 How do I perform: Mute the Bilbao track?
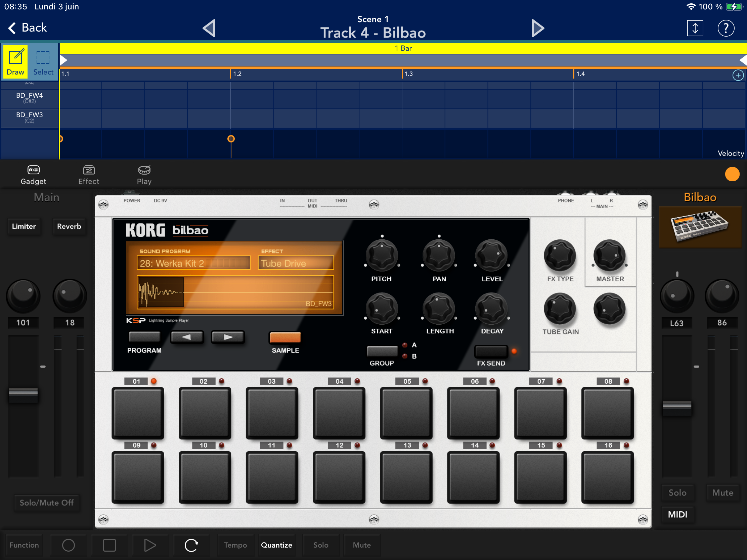pos(722,493)
